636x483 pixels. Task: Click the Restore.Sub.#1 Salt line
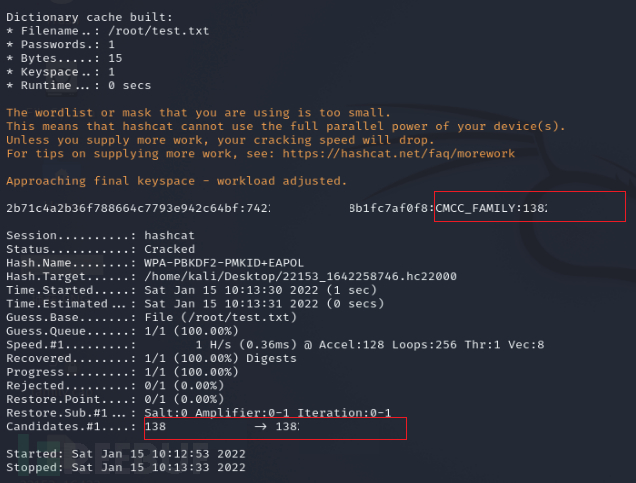coord(199,413)
